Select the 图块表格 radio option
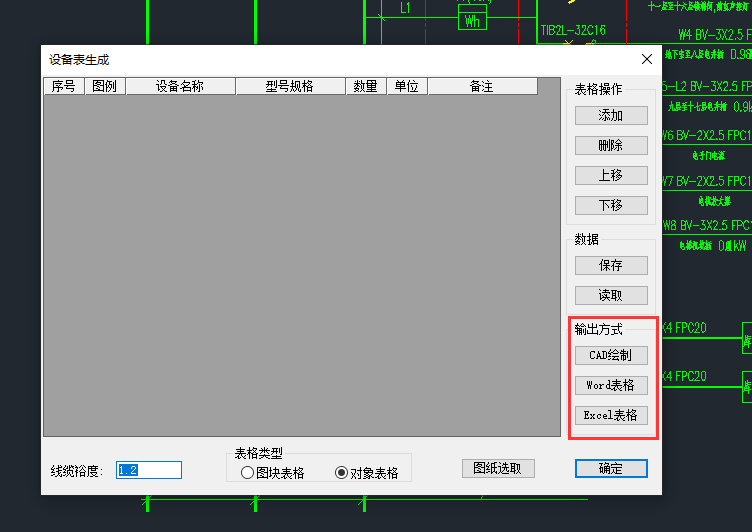This screenshot has width=752, height=532. point(247,473)
